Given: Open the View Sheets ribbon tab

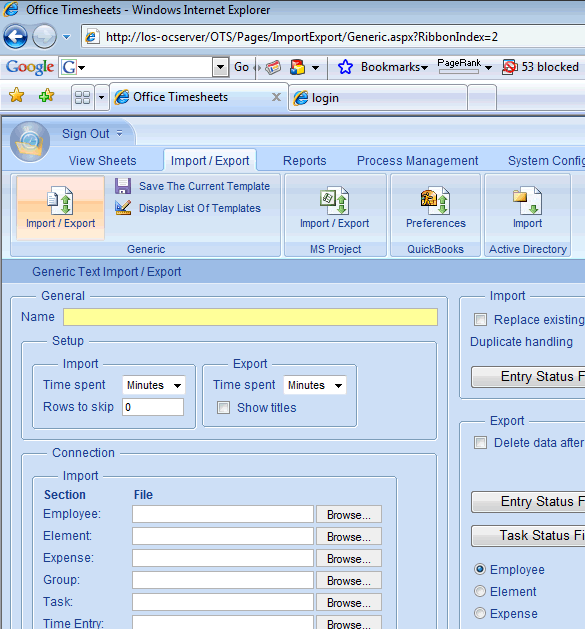Looking at the screenshot, I should point(102,160).
